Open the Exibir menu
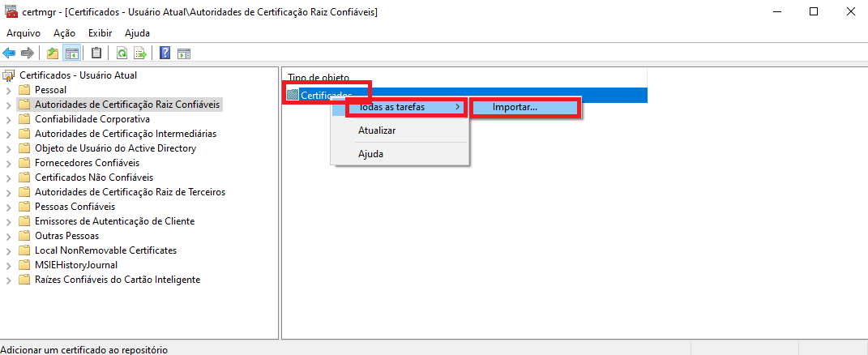The image size is (868, 355). pyautogui.click(x=100, y=33)
